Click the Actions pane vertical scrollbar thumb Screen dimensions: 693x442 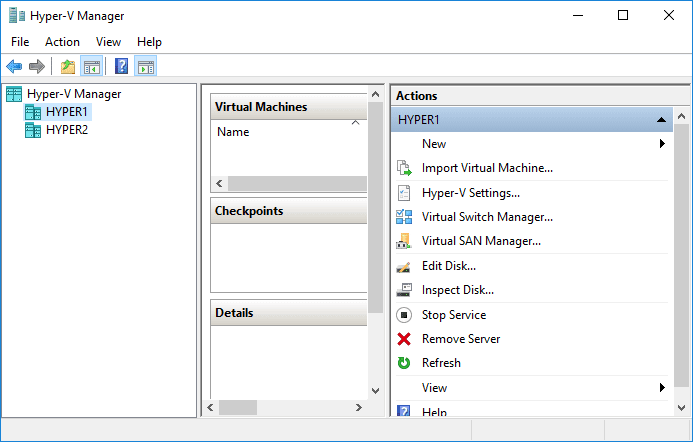[x=681, y=256]
